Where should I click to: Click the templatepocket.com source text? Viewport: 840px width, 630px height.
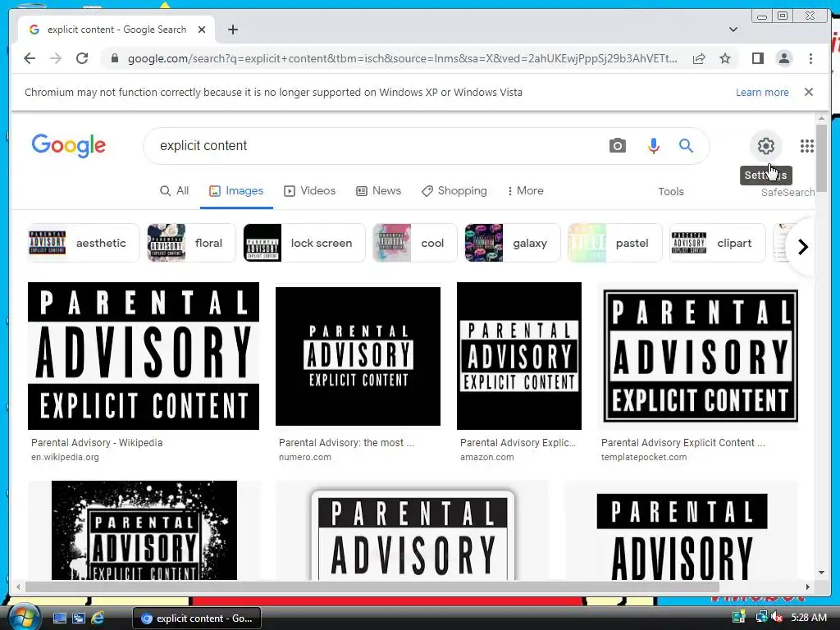point(643,457)
